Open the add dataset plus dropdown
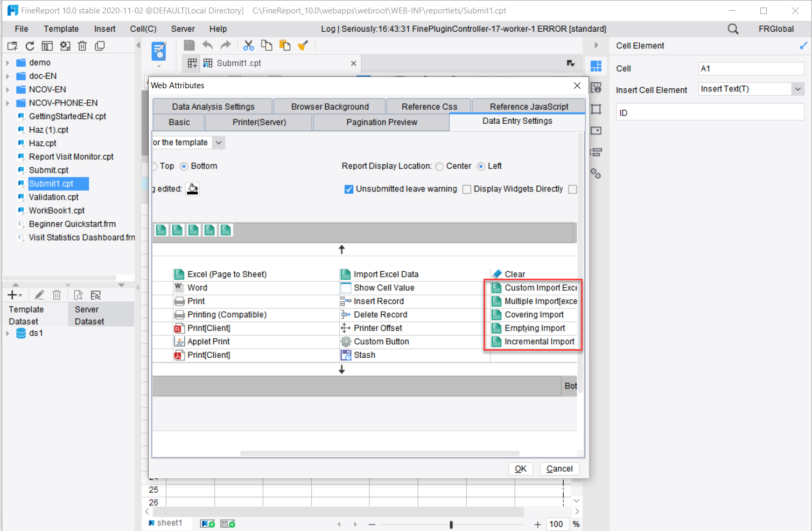This screenshot has width=812, height=531. 15,295
